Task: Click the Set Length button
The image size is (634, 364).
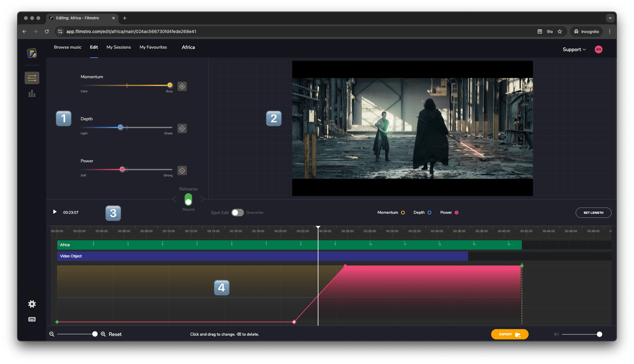Action: (593, 213)
